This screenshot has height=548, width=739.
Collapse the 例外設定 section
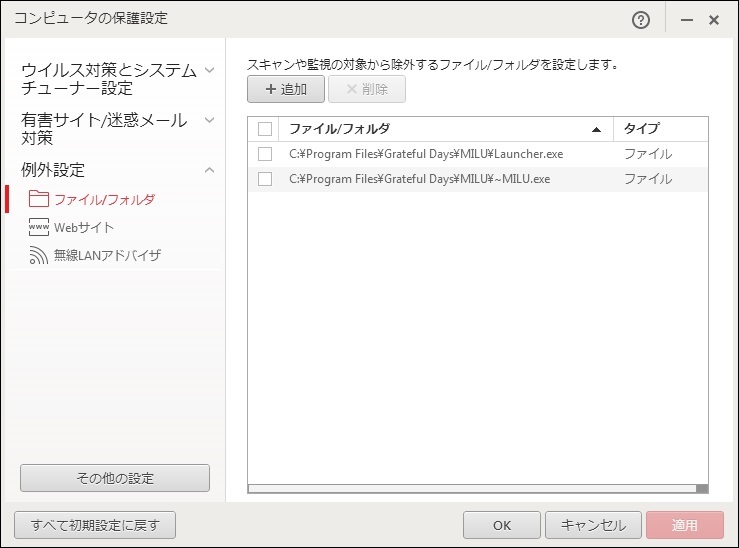coord(209,170)
